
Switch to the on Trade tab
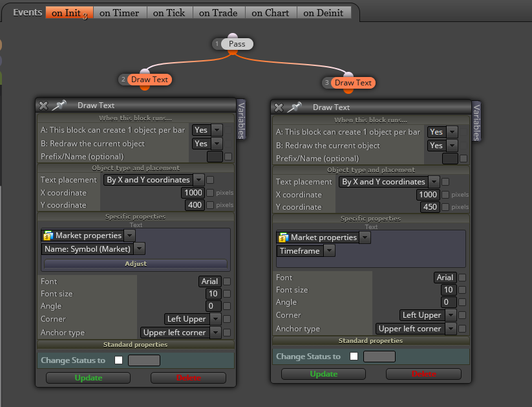click(218, 13)
